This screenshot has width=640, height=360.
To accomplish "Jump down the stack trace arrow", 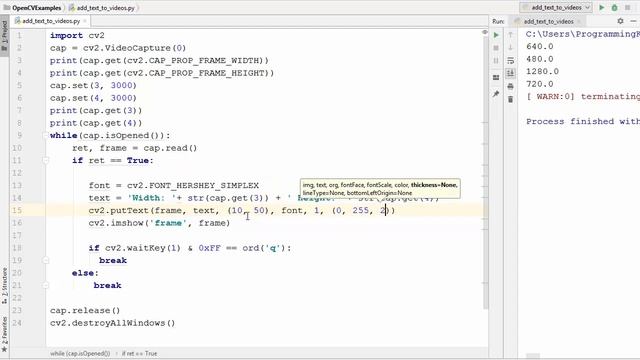I will [510, 48].
